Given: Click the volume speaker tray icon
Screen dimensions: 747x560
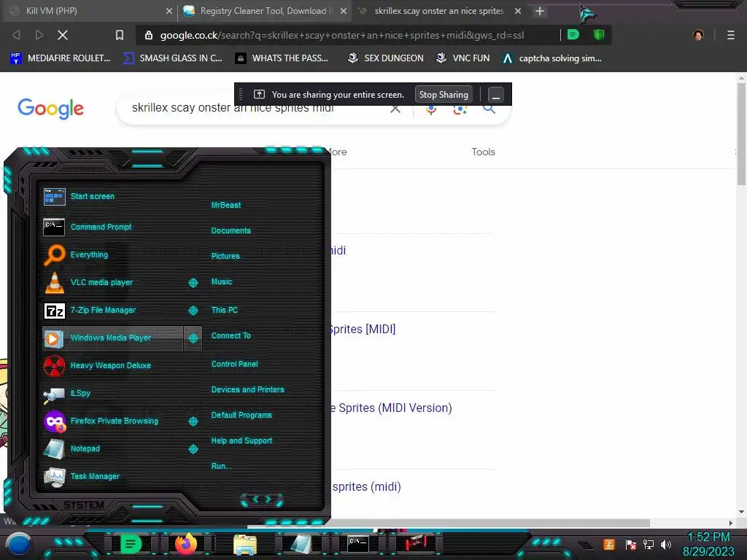Looking at the screenshot, I should [666, 544].
